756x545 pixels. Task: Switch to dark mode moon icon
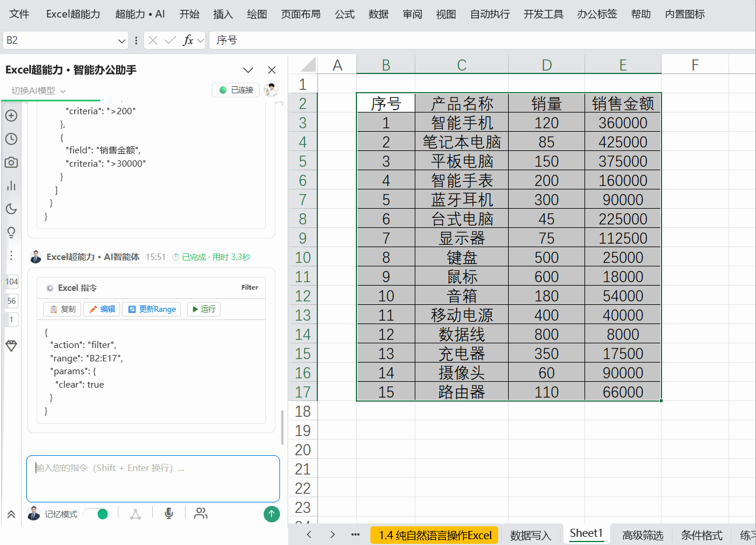coord(11,209)
